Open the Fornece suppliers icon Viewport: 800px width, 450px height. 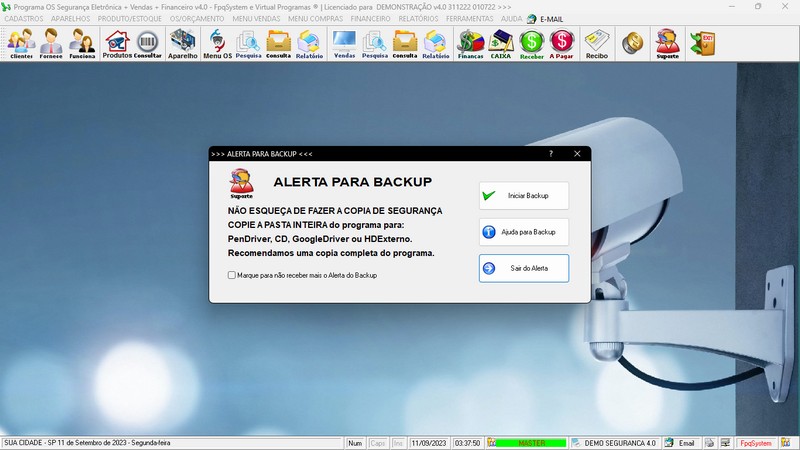click(51, 44)
